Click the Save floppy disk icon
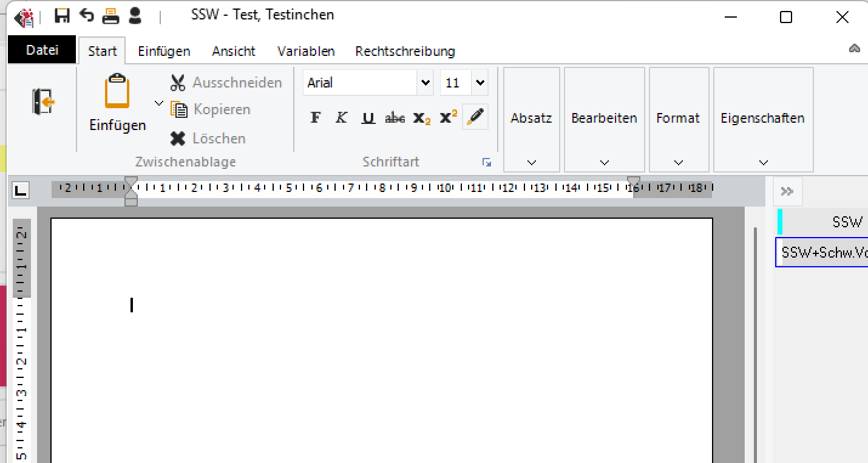 click(62, 16)
